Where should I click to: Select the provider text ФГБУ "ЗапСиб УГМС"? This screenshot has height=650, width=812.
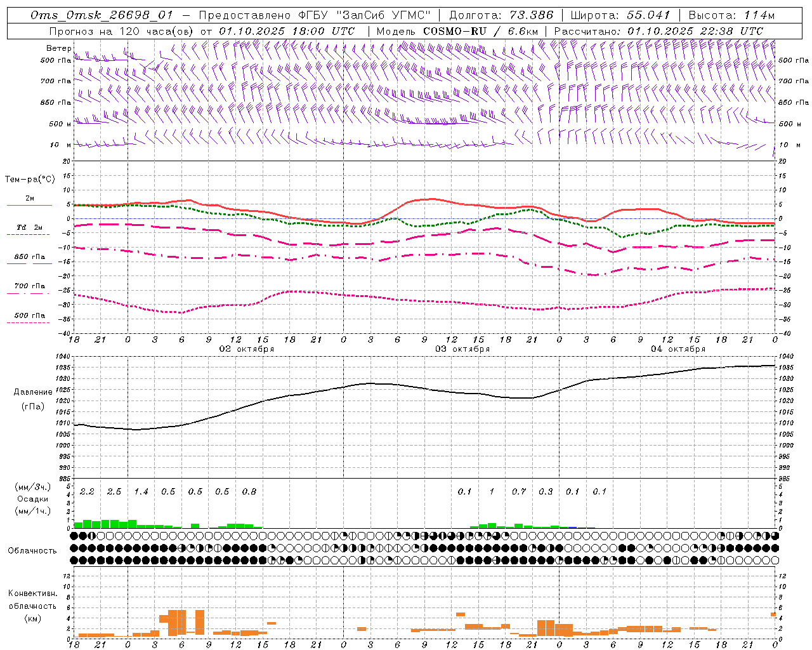(x=364, y=15)
